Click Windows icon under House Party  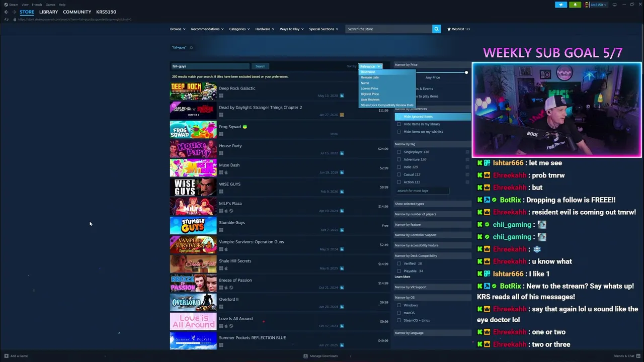click(221, 153)
